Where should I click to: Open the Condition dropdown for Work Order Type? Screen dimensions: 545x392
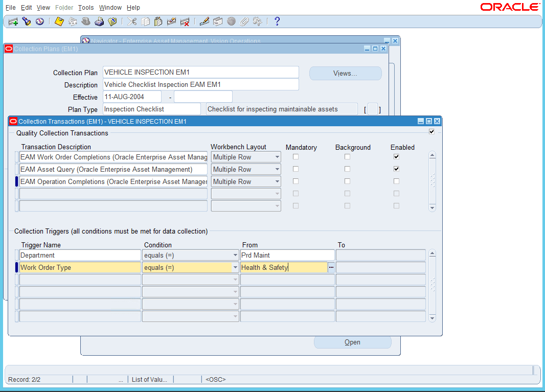tap(234, 267)
